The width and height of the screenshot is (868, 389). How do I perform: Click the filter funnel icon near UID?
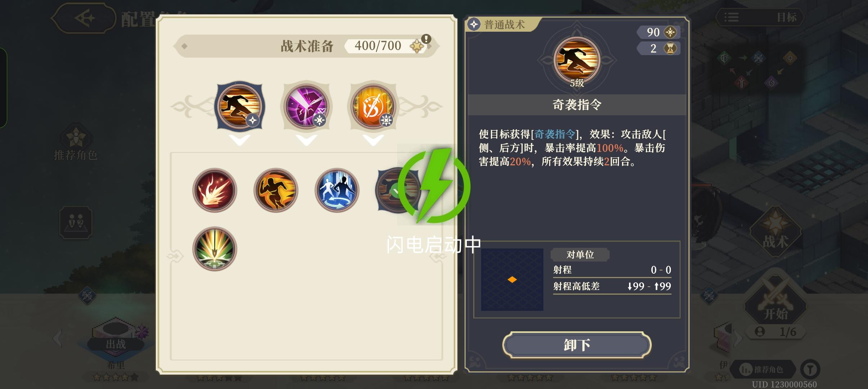coord(810,369)
